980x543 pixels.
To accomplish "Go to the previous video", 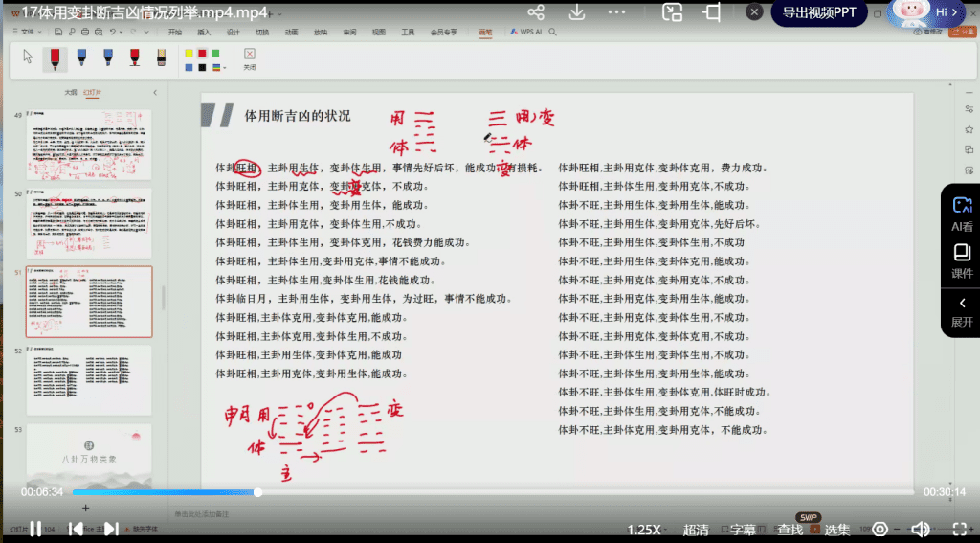I will pos(75,529).
